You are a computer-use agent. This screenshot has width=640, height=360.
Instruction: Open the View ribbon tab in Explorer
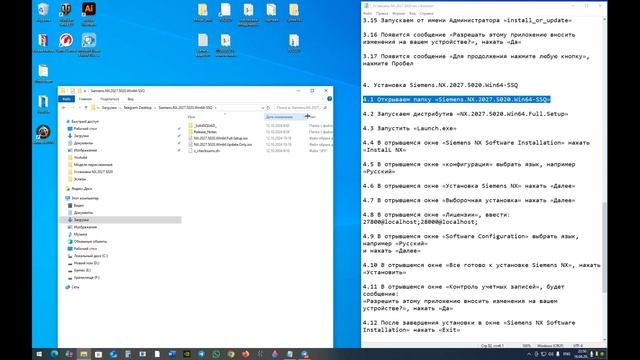coord(131,99)
